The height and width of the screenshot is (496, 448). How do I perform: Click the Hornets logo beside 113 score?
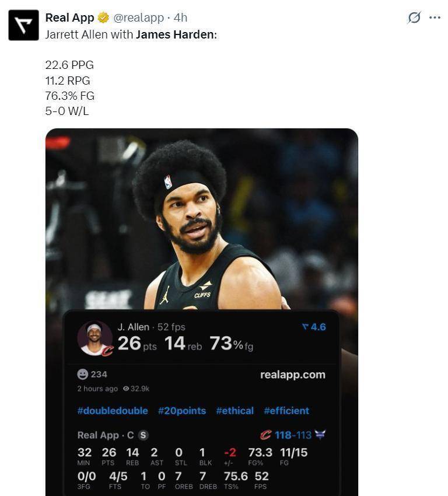pos(320,435)
